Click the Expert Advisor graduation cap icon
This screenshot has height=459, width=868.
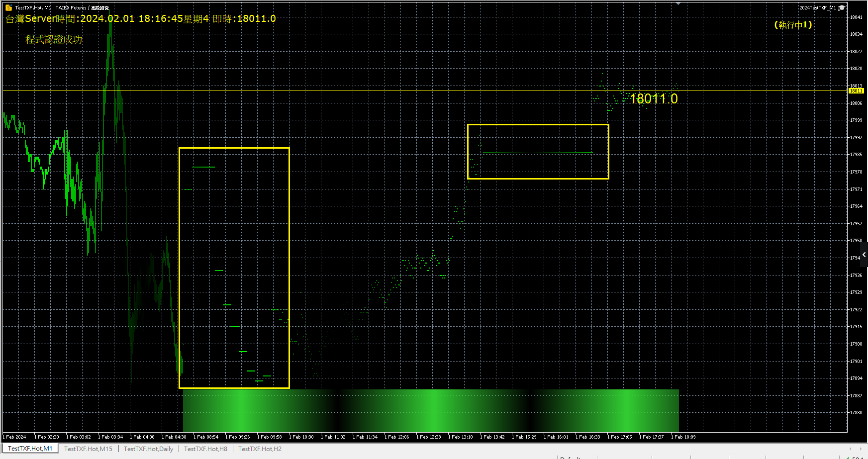point(842,7)
